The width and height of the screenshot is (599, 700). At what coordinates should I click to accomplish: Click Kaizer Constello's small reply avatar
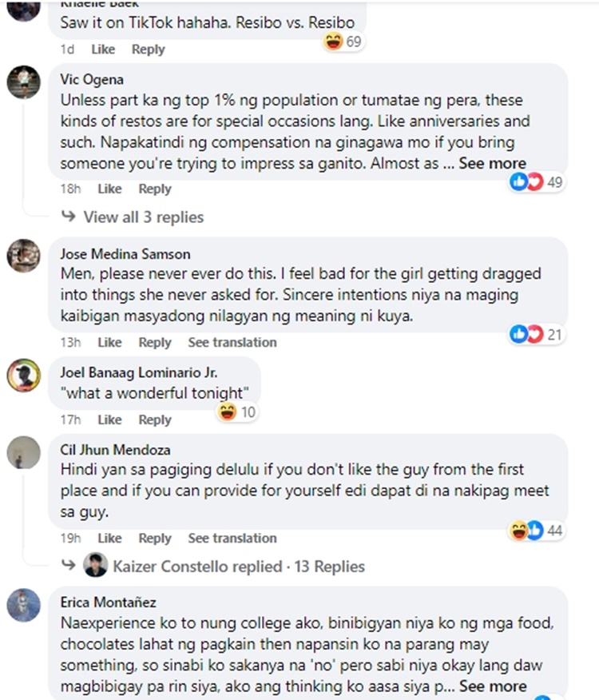[x=95, y=566]
